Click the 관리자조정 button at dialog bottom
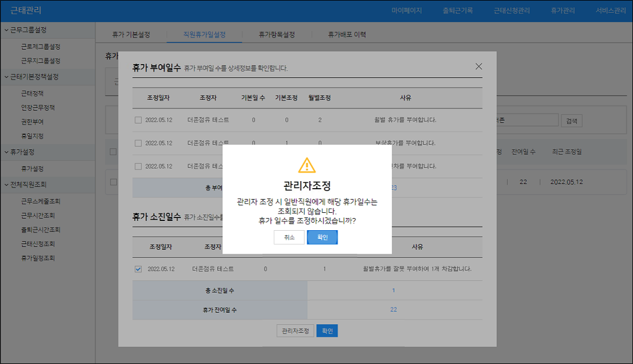Image resolution: width=633 pixels, height=364 pixels. click(x=295, y=331)
